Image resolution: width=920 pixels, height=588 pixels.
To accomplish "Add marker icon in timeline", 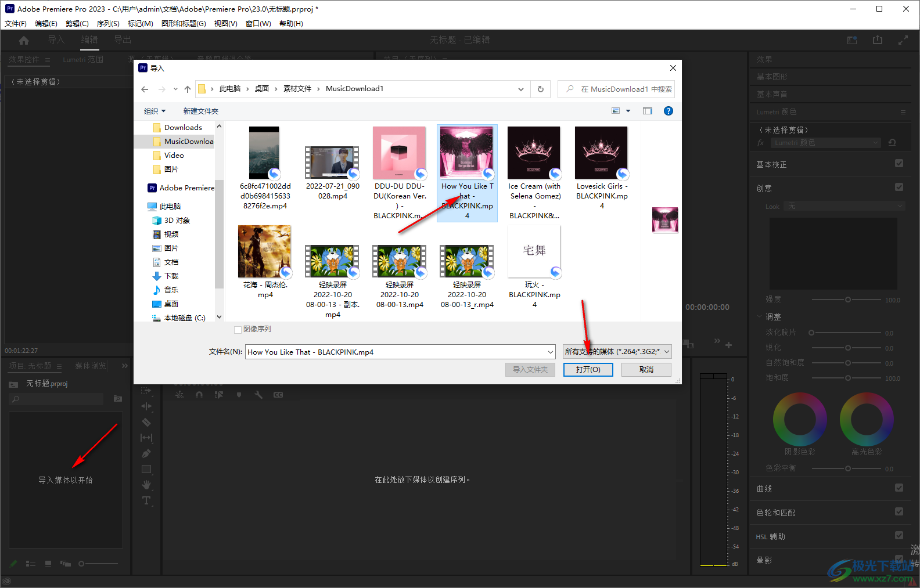I will 239,395.
